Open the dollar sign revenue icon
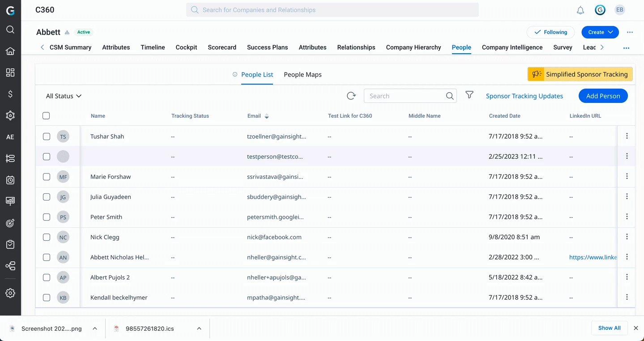 (x=10, y=94)
